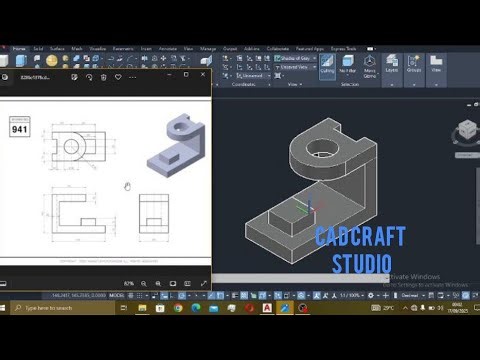Screen dimensions: 480x360
Task: Open the Decimal units dropdown
Action: point(412,295)
